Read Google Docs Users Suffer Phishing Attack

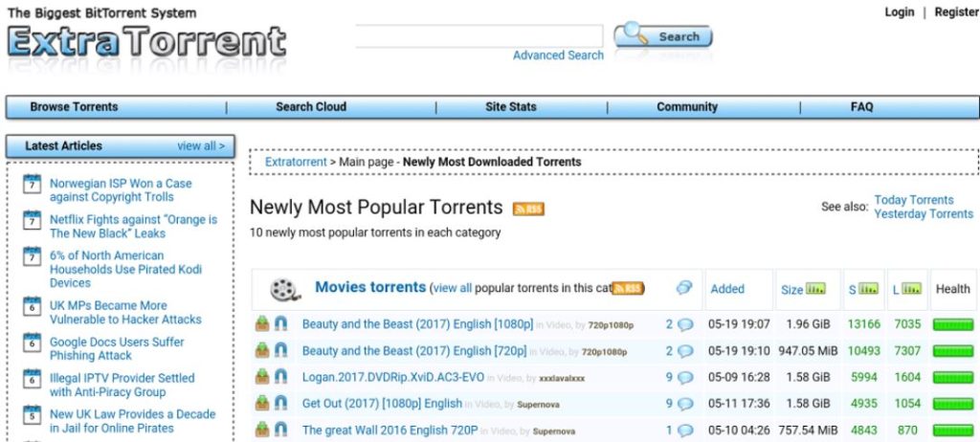116,349
